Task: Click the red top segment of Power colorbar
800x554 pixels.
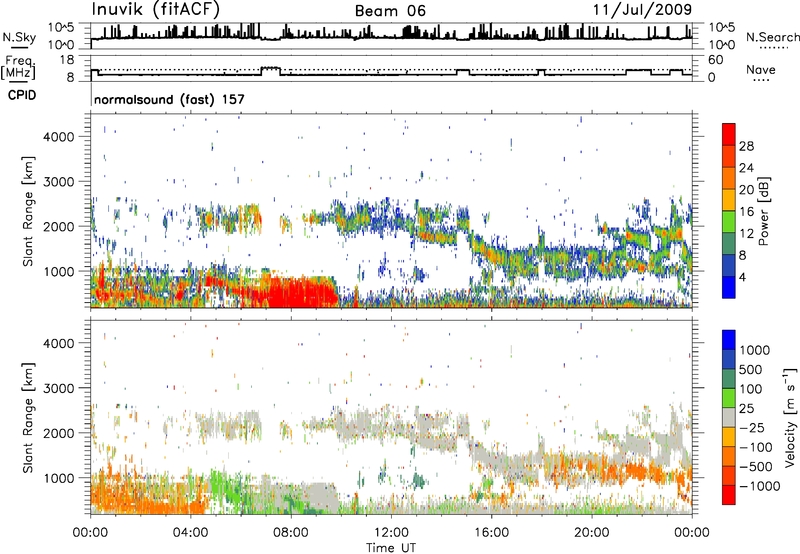Action: point(729,134)
